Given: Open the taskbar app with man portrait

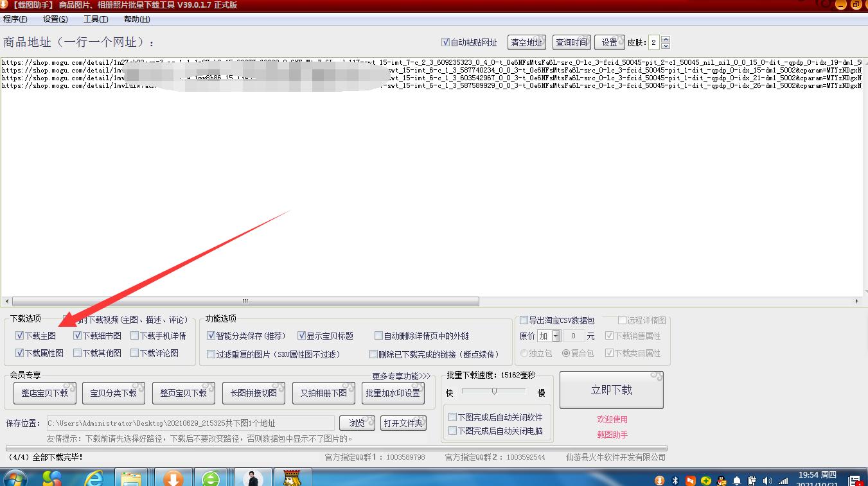Looking at the screenshot, I should 252,478.
